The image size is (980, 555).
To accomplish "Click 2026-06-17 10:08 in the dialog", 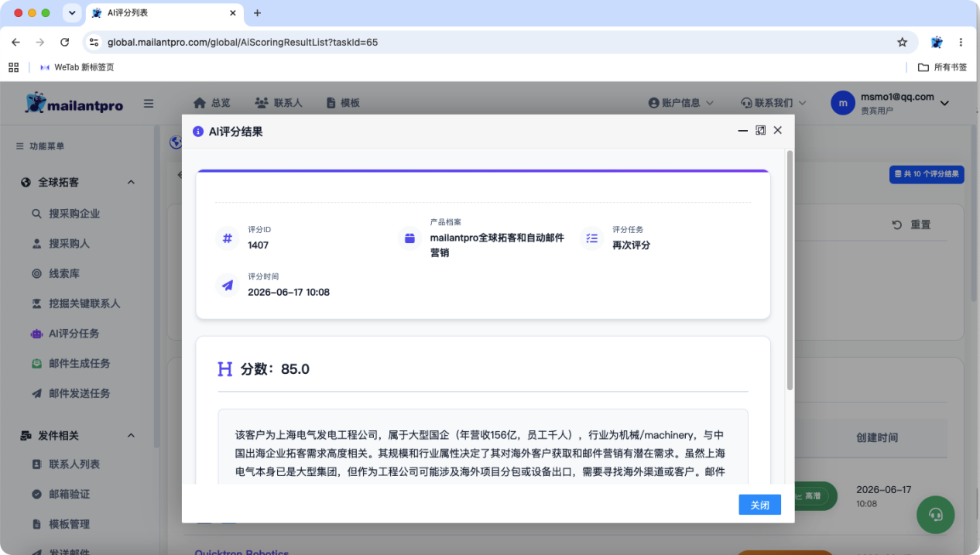I will pyautogui.click(x=289, y=292).
